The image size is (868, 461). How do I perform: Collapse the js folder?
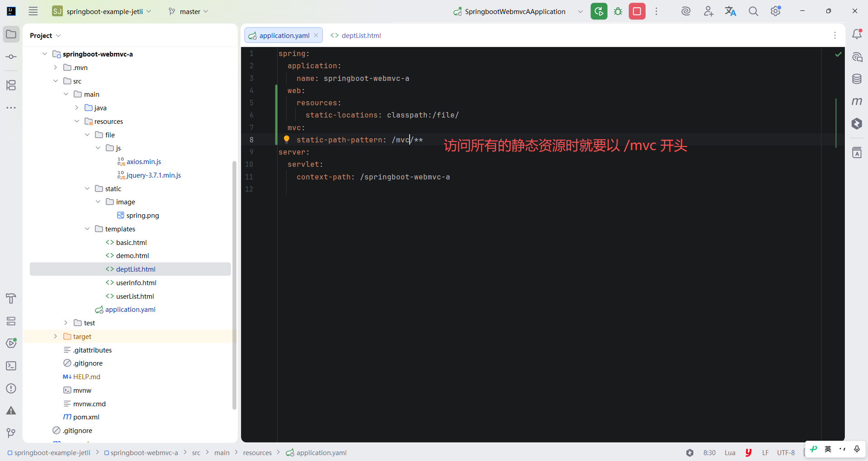[x=98, y=148]
